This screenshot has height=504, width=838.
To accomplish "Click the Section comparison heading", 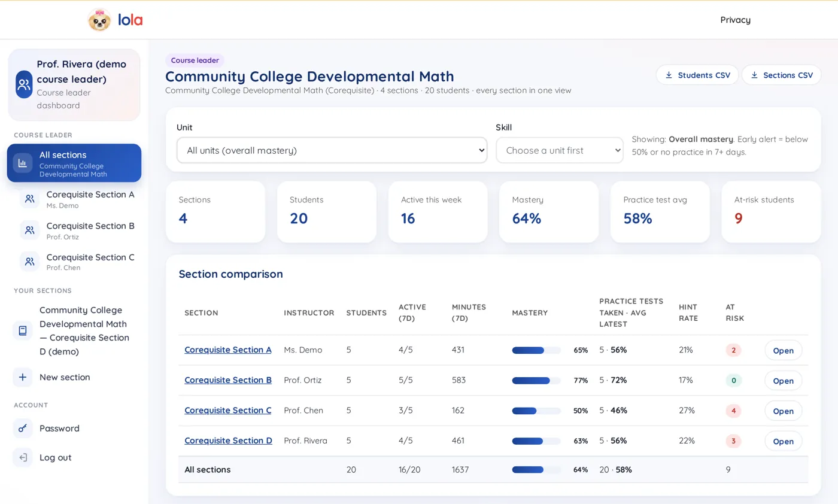I will coord(230,274).
